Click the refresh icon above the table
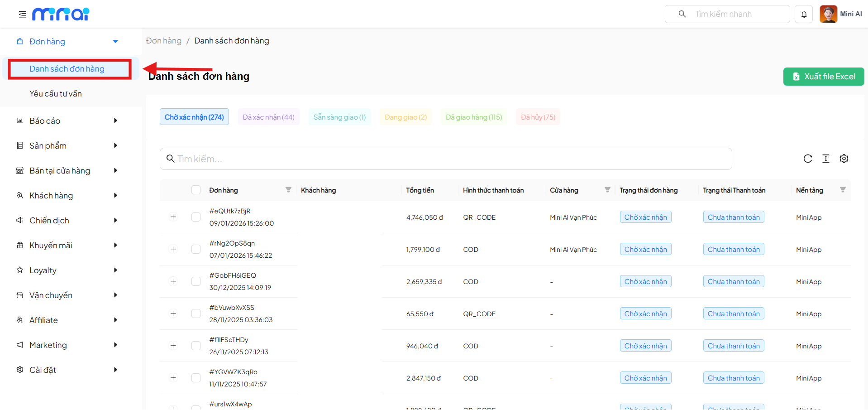This screenshot has width=868, height=410. tap(807, 159)
